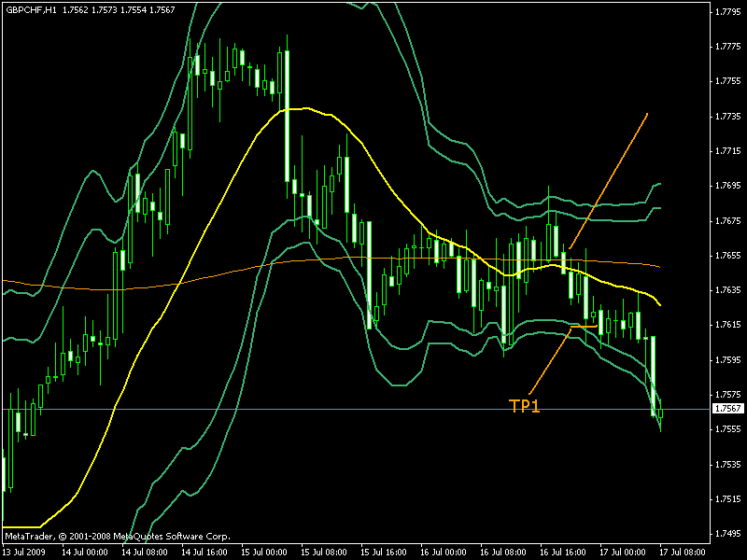747x560 pixels.
Task: Click the 1.7515 price scale label
Action: 728,499
